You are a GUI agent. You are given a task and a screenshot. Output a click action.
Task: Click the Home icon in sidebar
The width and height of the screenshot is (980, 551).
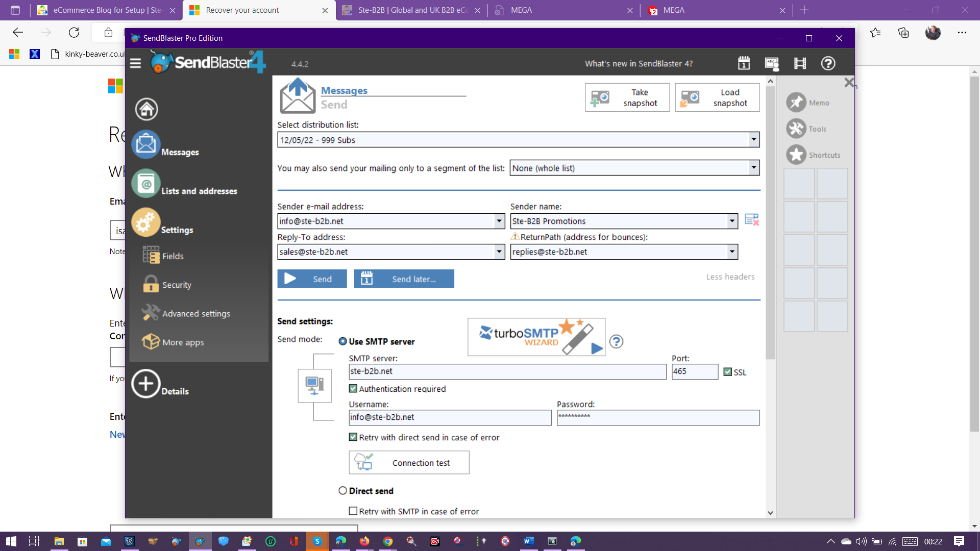pyautogui.click(x=146, y=109)
